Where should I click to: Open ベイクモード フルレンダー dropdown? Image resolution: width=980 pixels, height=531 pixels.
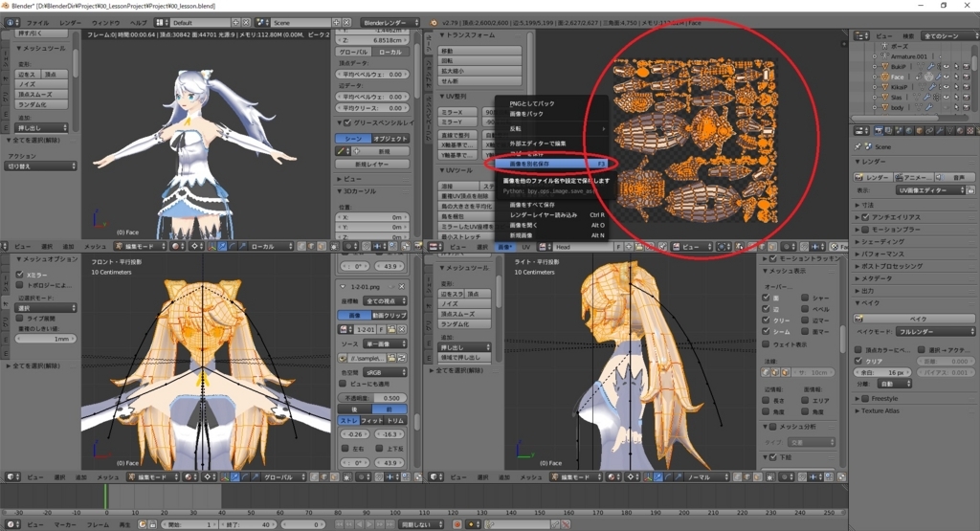(x=935, y=332)
